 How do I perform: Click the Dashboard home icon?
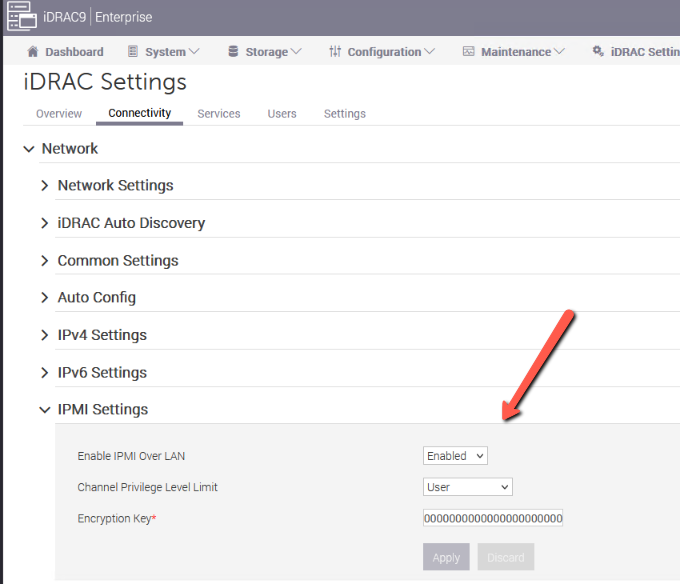33,52
